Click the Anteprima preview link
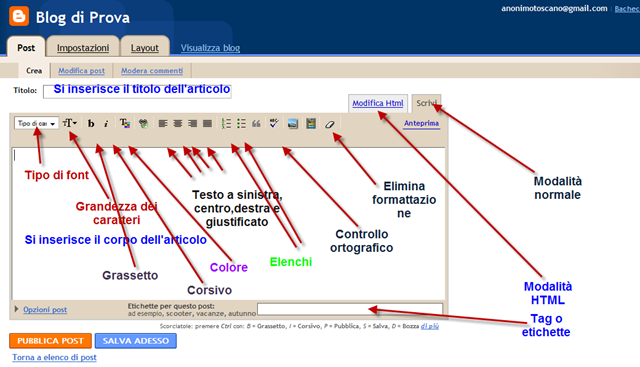The width and height of the screenshot is (640, 367). tap(421, 123)
